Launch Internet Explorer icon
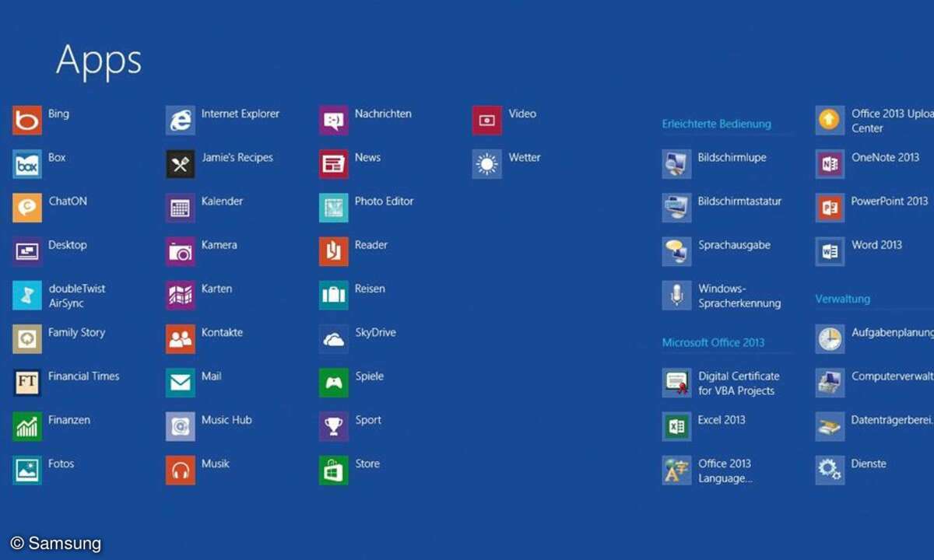 click(181, 121)
